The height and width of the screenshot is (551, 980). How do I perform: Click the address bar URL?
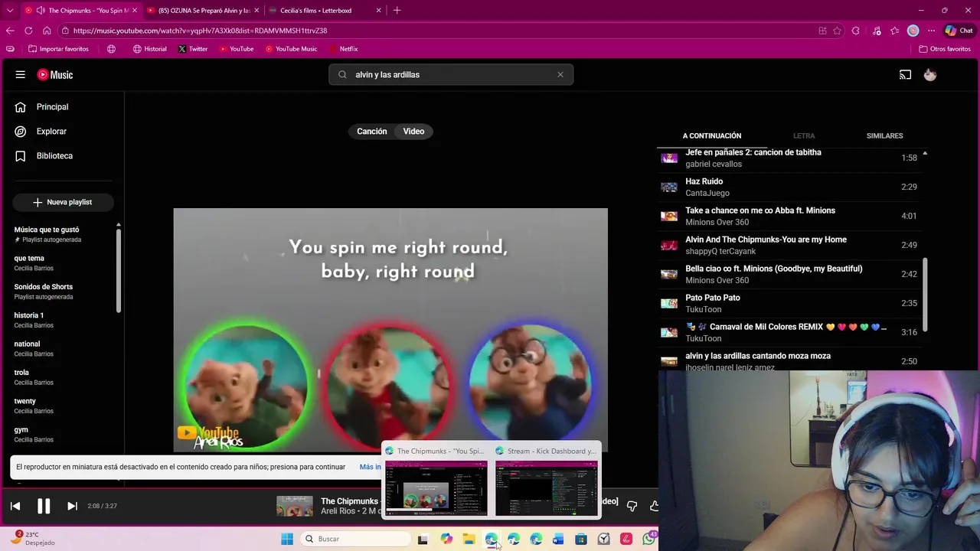[200, 31]
